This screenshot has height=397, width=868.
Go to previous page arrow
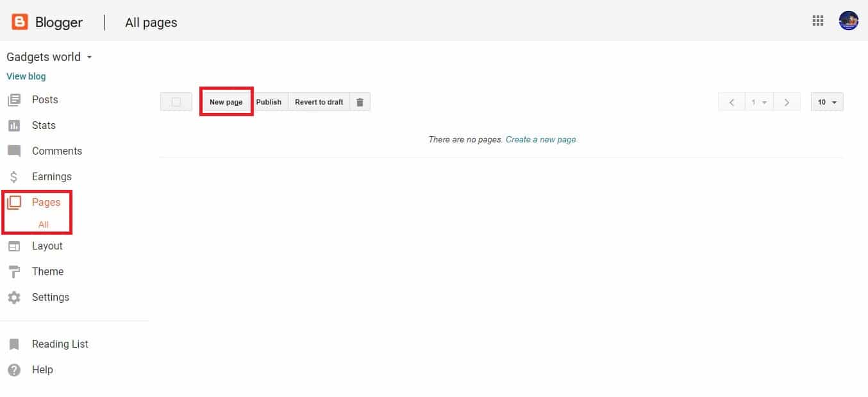pos(731,102)
